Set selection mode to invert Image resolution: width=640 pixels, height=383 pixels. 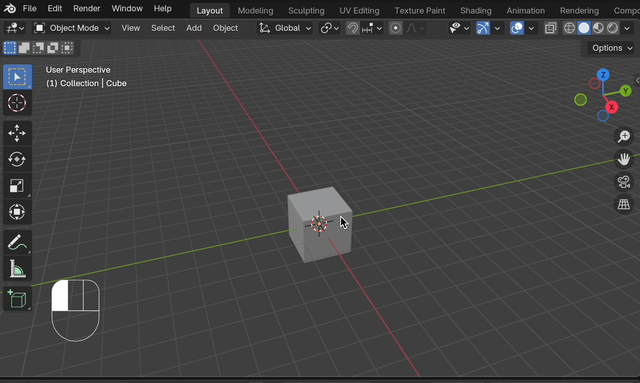(x=53, y=48)
